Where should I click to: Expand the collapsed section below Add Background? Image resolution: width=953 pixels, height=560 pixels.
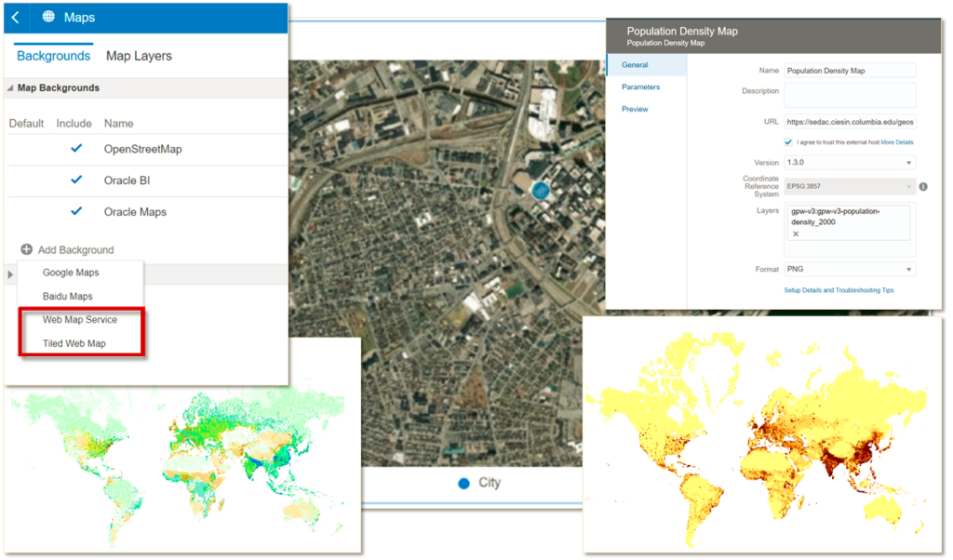click(10, 274)
